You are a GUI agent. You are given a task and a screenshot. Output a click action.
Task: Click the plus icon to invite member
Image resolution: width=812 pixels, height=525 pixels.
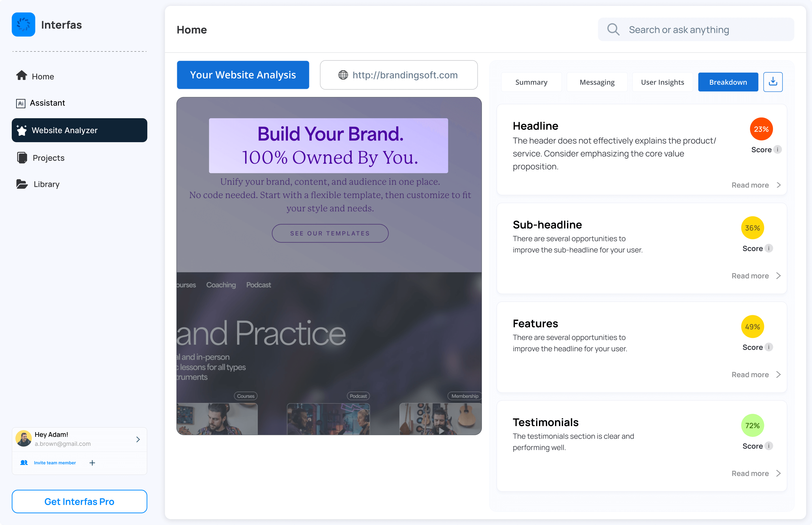coord(92,463)
